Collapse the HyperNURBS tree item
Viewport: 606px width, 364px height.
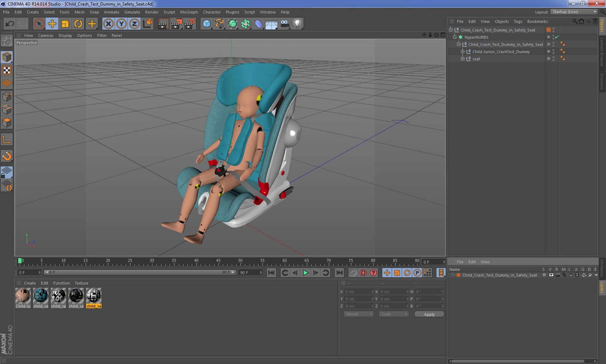[x=454, y=37]
